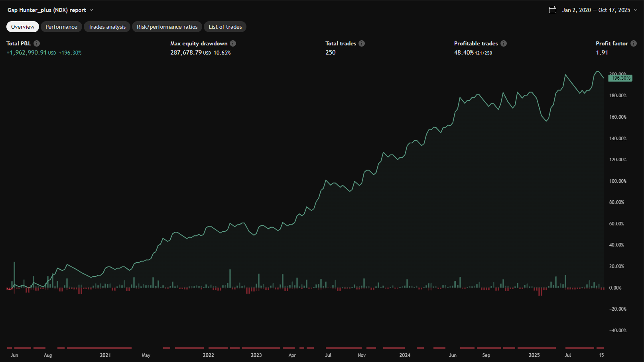Click info icon beside Profitable trades
644x362 pixels.
coord(504,43)
